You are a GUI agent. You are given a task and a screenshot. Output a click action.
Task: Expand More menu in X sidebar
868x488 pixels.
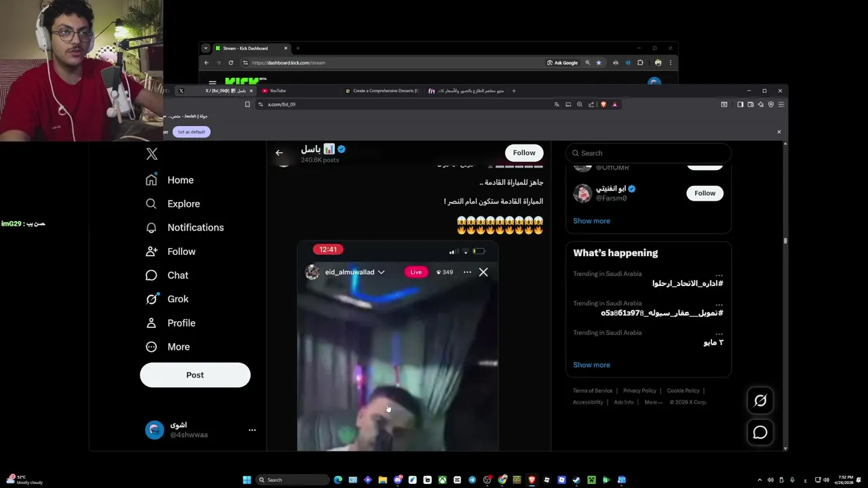(x=168, y=347)
